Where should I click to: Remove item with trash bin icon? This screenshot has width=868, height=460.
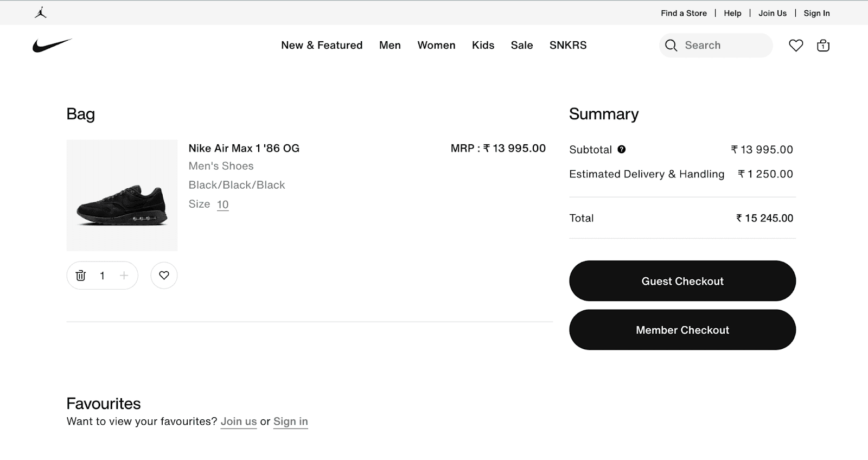[x=81, y=276]
